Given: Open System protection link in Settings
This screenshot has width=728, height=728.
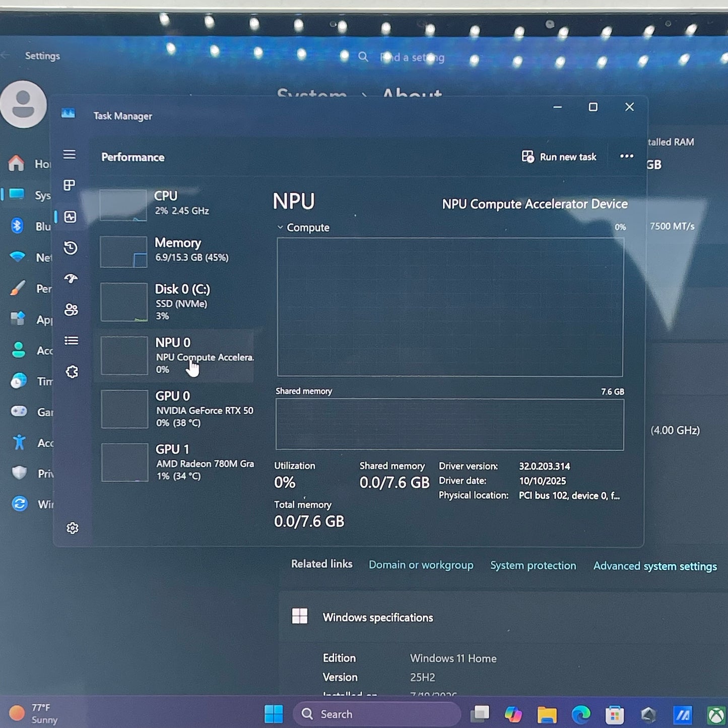Looking at the screenshot, I should (533, 566).
